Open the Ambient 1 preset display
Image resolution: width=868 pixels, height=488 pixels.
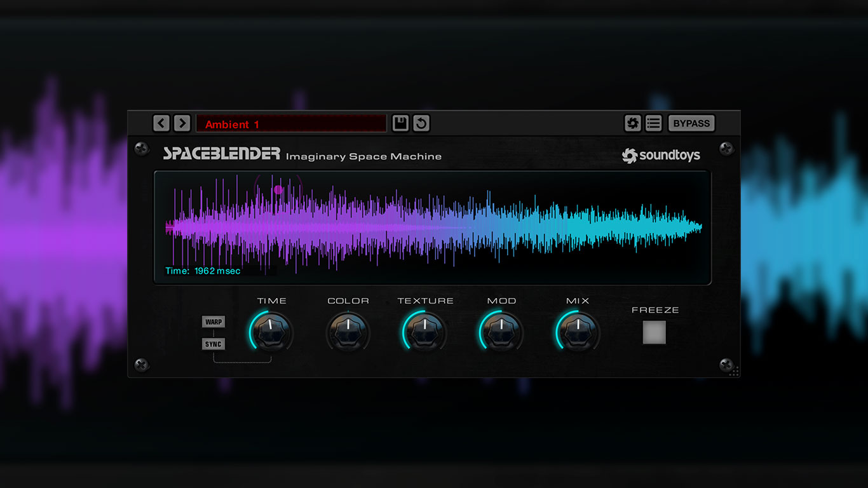tap(291, 124)
